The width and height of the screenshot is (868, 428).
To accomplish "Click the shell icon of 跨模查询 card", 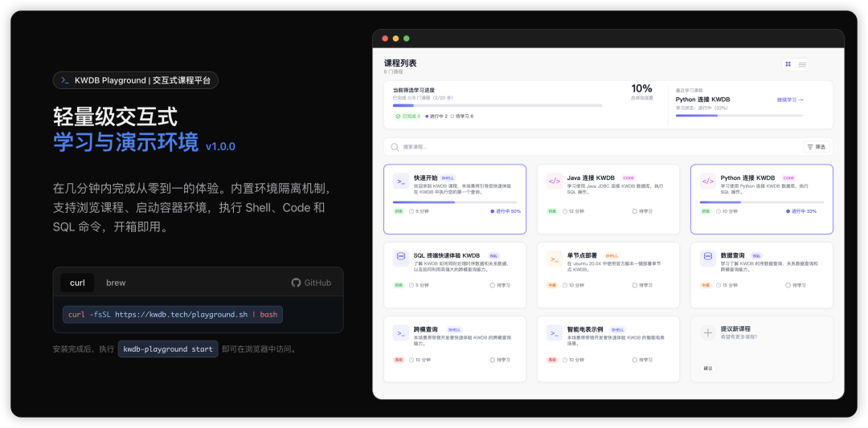I will [x=401, y=332].
